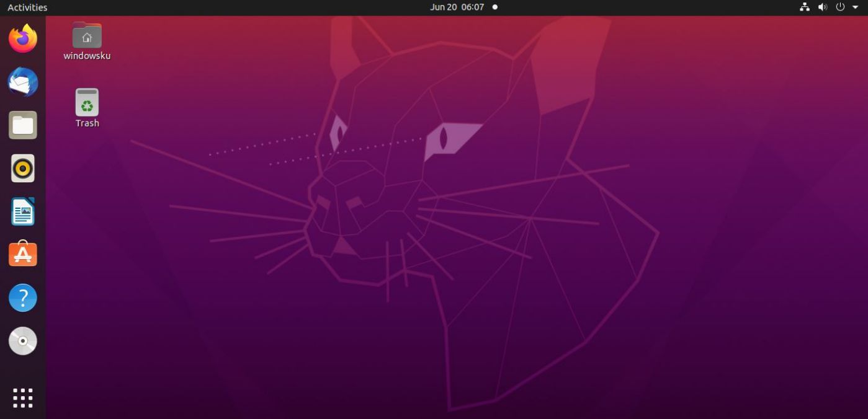
Task: Open the clock and calendar menu
Action: [457, 7]
